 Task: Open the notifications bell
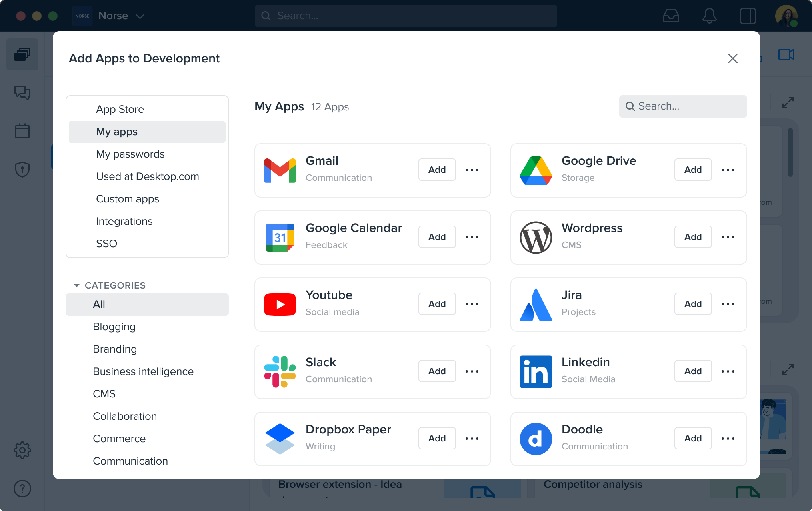click(x=710, y=16)
